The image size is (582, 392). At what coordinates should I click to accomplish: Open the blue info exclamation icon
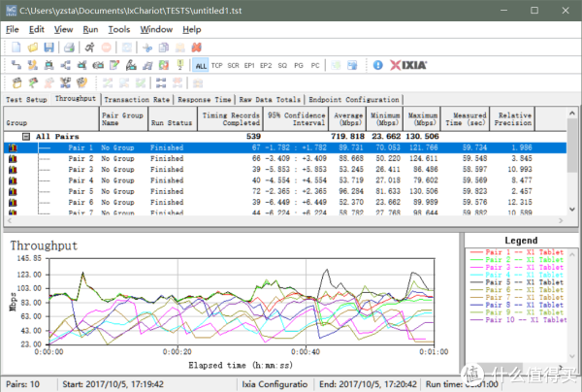pos(378,65)
